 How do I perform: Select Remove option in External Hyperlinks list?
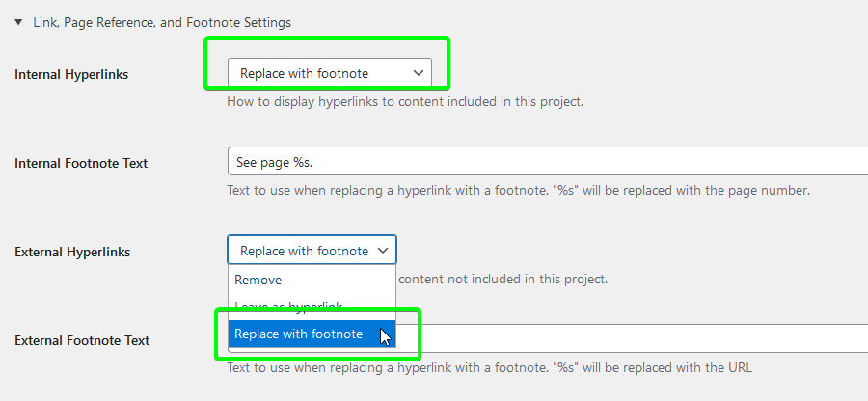click(x=312, y=280)
